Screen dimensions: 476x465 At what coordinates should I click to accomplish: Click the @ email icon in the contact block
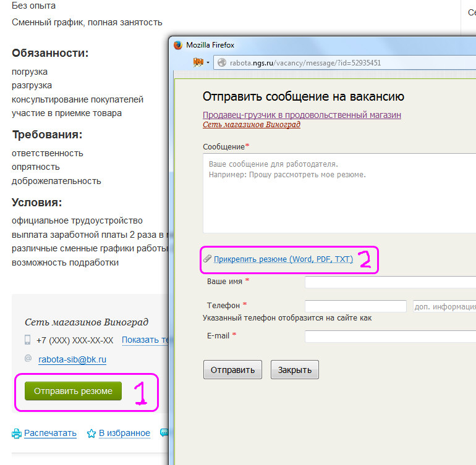point(28,359)
